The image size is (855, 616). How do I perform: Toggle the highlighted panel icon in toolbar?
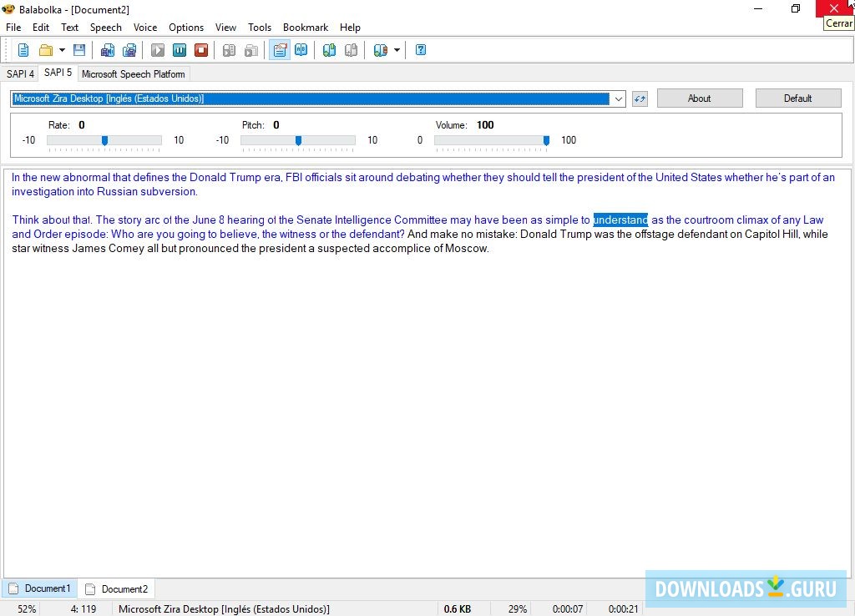point(280,50)
